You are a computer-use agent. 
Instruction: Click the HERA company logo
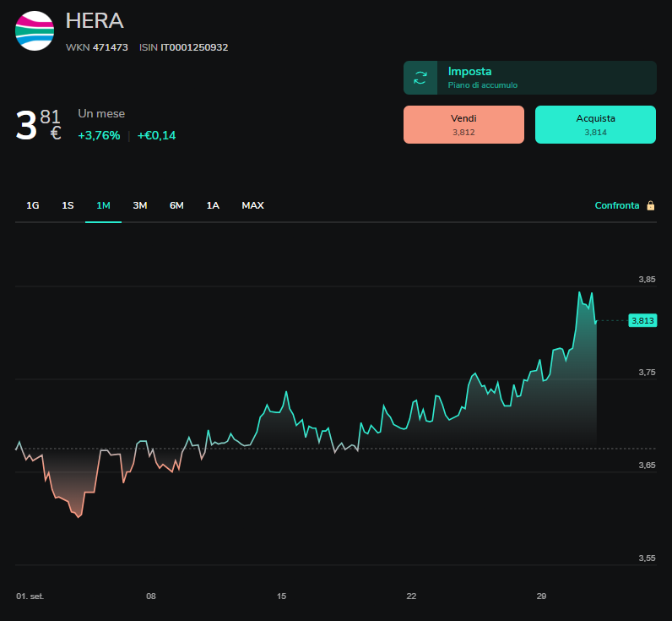(35, 31)
